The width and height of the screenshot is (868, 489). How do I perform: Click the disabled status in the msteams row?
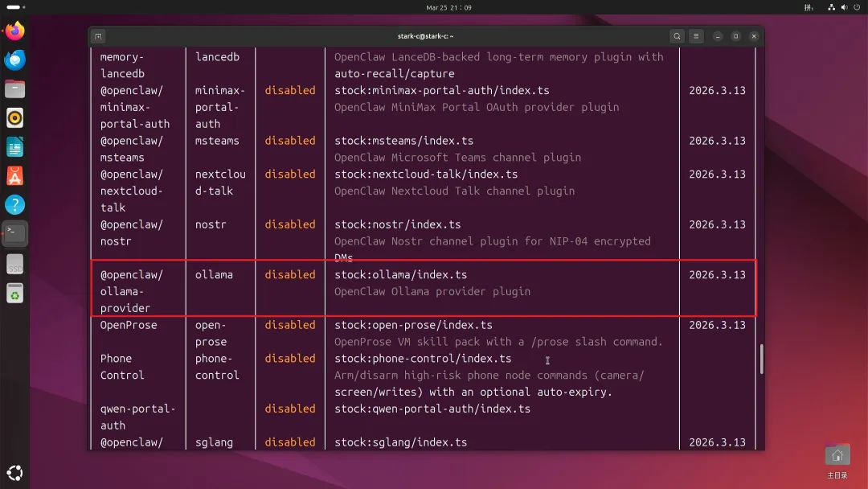(290, 141)
